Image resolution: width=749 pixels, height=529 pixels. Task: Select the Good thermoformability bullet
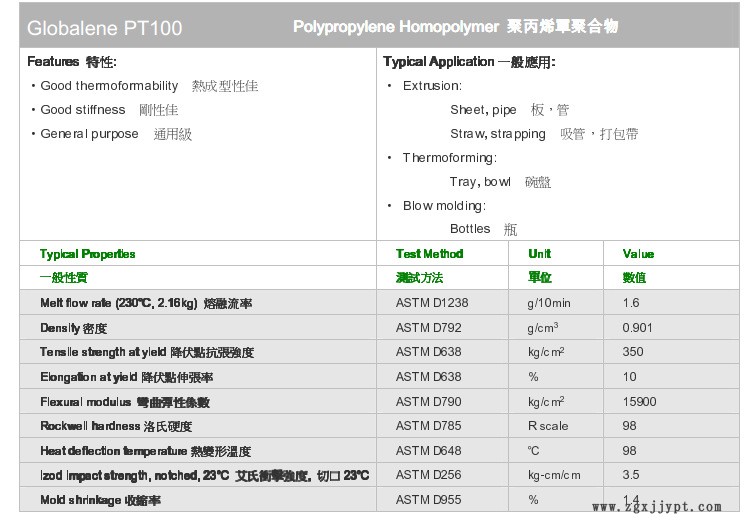tap(149, 86)
